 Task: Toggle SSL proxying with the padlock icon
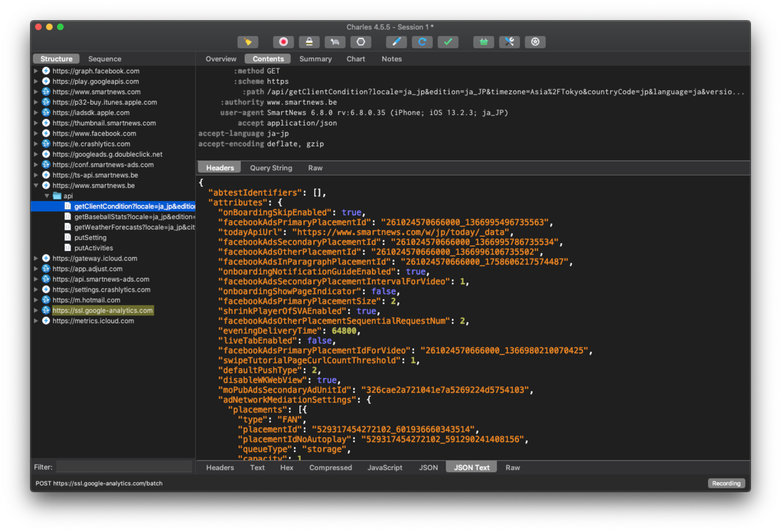[309, 42]
